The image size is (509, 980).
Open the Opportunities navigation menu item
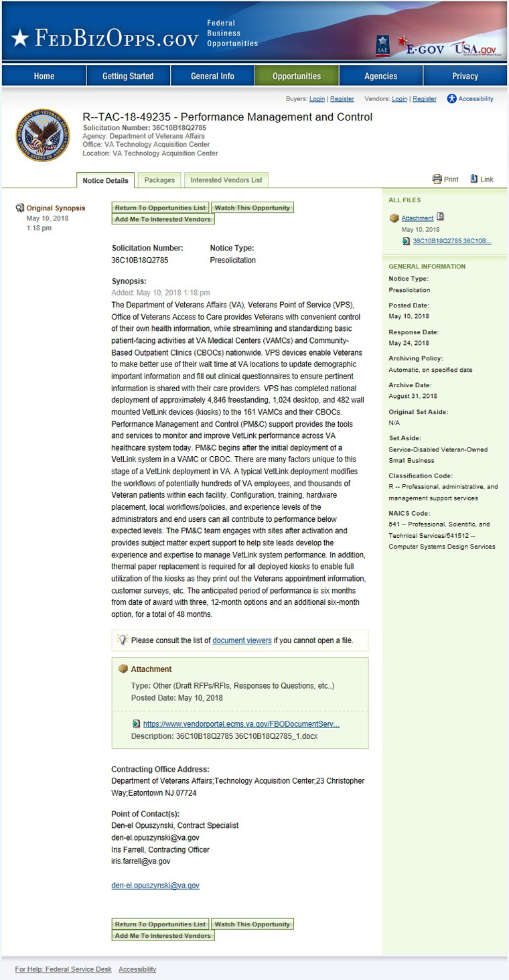(x=297, y=76)
